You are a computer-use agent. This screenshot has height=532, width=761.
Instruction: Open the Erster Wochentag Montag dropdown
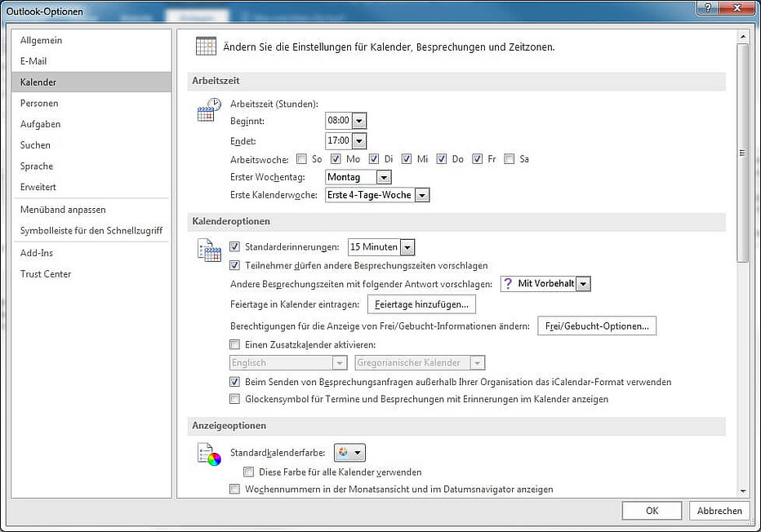coord(384,177)
